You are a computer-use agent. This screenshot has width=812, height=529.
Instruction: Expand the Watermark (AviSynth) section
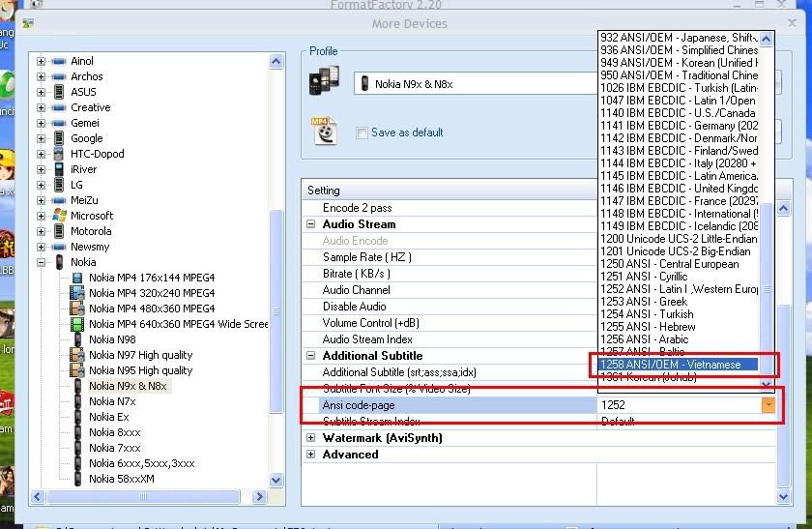[x=310, y=438]
